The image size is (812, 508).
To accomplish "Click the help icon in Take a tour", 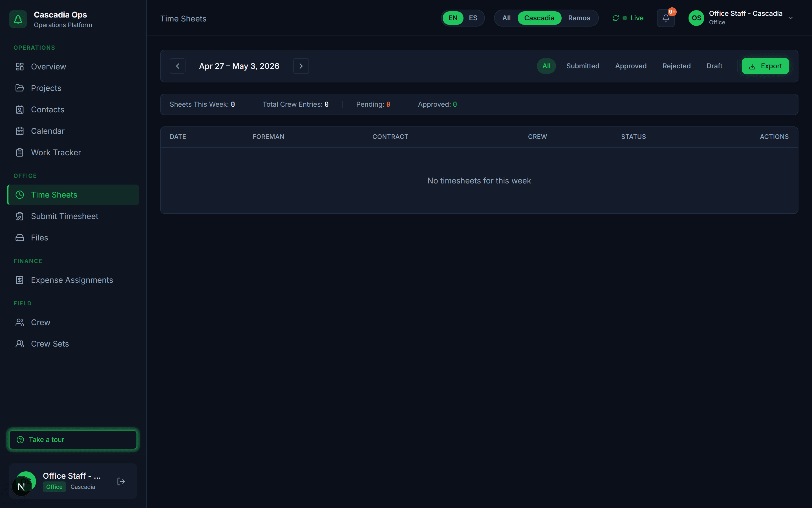I will (21, 440).
